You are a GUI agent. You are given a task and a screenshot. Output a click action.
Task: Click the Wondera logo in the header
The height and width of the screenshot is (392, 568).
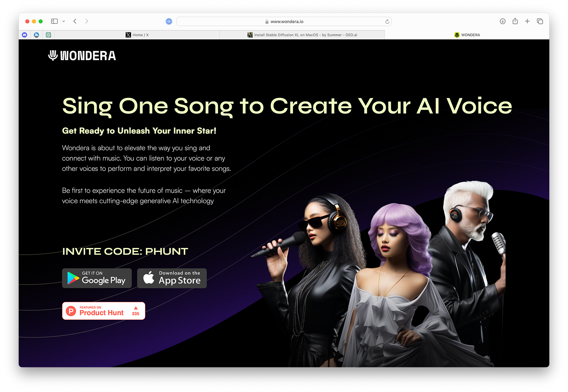pyautogui.click(x=82, y=56)
